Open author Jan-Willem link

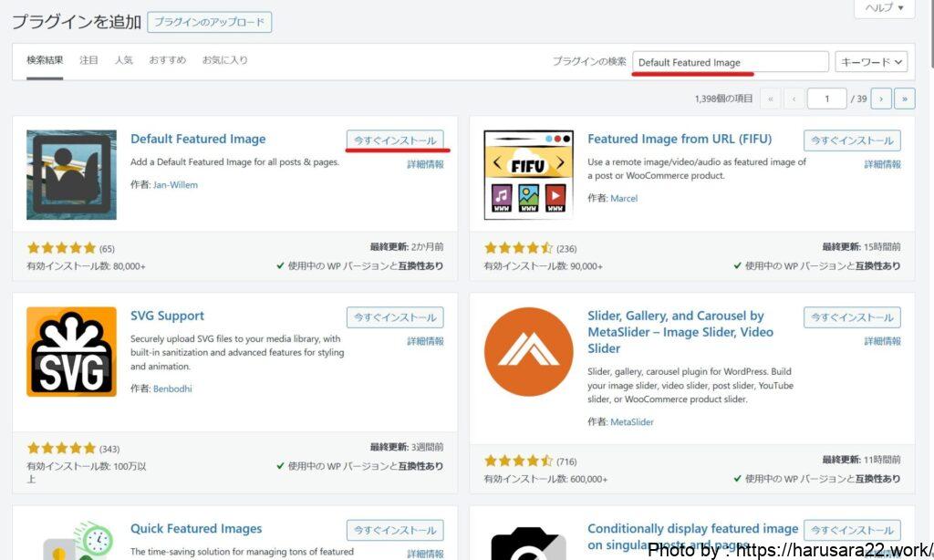pyautogui.click(x=175, y=184)
